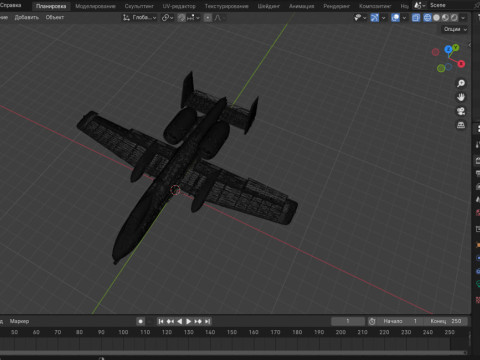This screenshot has width=480, height=360.
Task: Jump to the previous keyframe
Action: pos(170,321)
